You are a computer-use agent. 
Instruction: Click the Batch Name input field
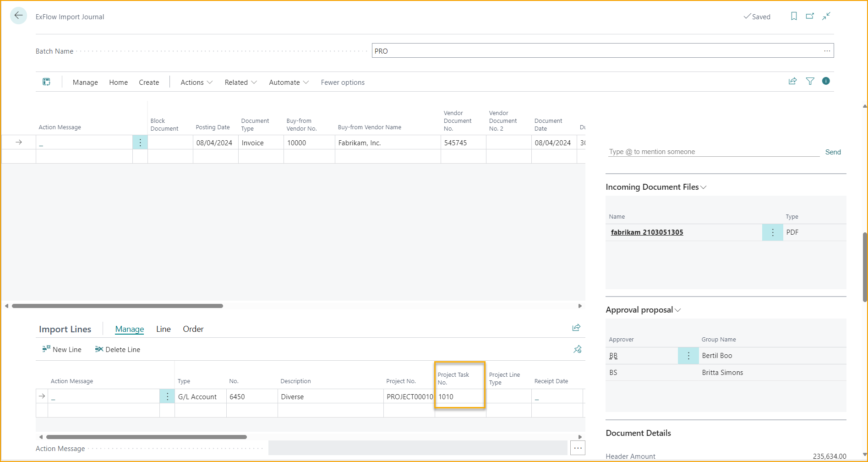coord(595,51)
